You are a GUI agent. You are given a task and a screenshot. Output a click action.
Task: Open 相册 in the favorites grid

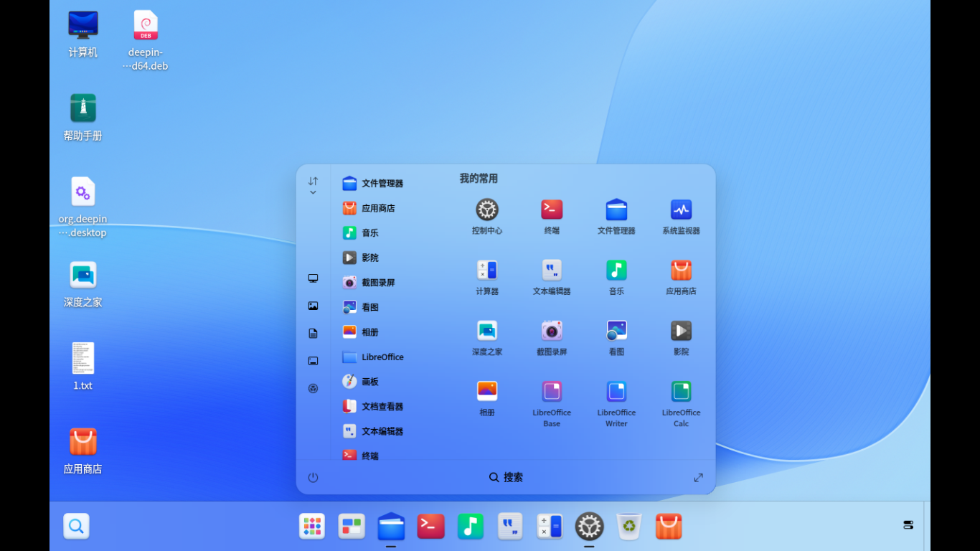pos(487,391)
